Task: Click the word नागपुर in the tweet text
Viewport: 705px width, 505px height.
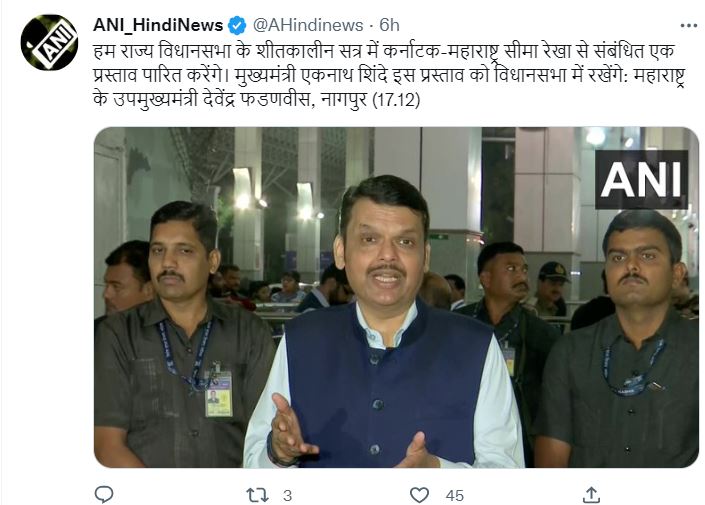Action: pyautogui.click(x=343, y=99)
